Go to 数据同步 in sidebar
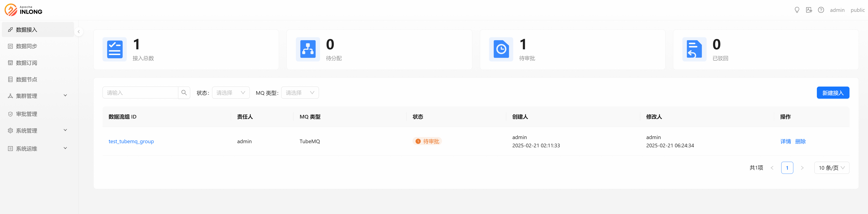Image resolution: width=868 pixels, height=214 pixels. (x=27, y=46)
